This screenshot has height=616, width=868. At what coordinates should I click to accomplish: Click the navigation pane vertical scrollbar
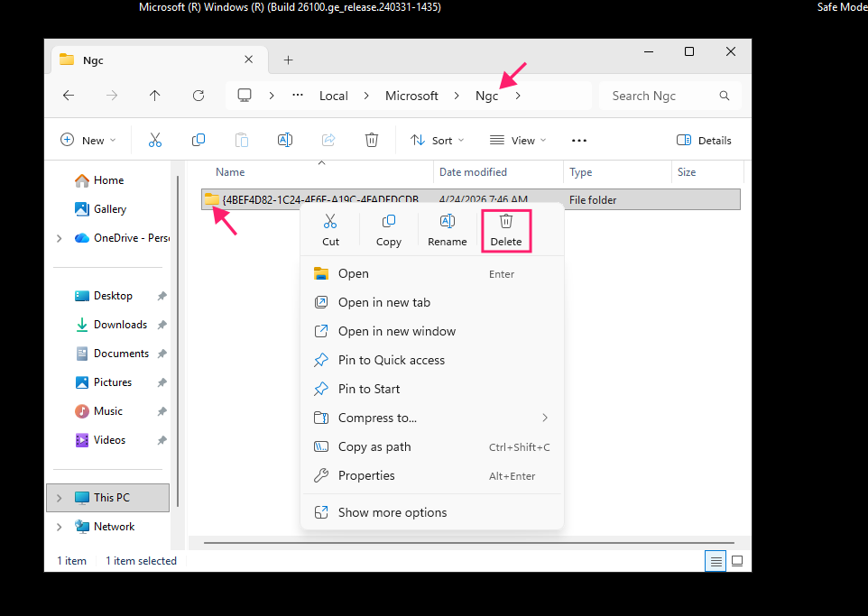(x=178, y=340)
